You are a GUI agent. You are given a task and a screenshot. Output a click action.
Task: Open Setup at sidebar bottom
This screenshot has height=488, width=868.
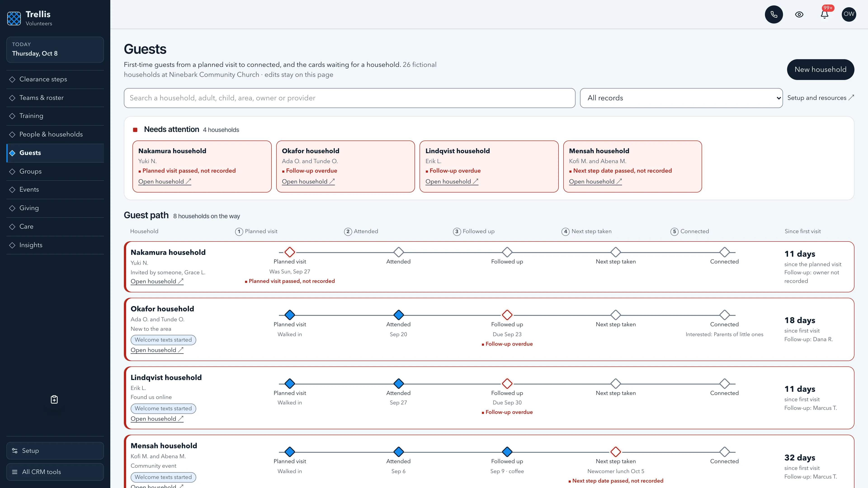(x=55, y=451)
